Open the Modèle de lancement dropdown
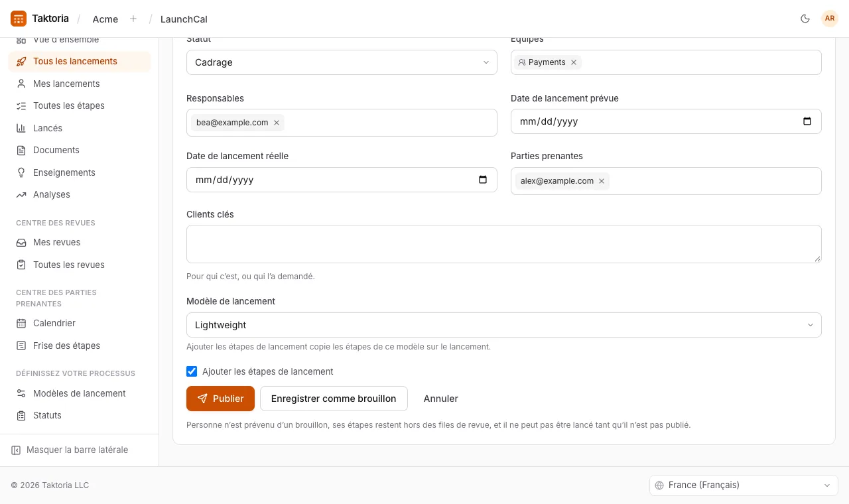Viewport: 849px width, 504px height. (x=504, y=325)
